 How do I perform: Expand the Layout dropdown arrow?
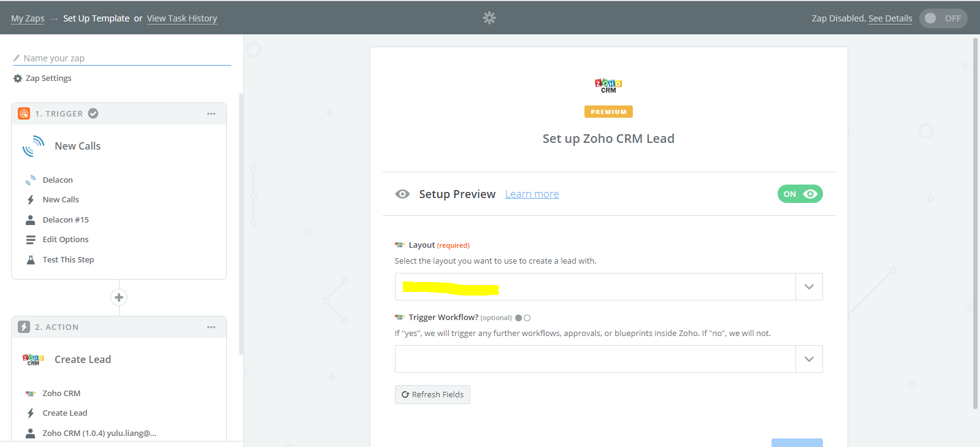click(809, 286)
